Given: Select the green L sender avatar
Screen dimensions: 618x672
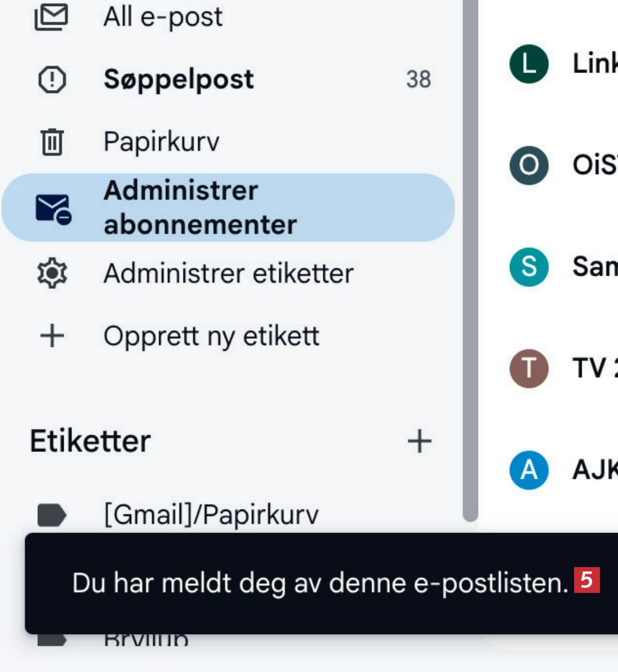Looking at the screenshot, I should click(529, 64).
